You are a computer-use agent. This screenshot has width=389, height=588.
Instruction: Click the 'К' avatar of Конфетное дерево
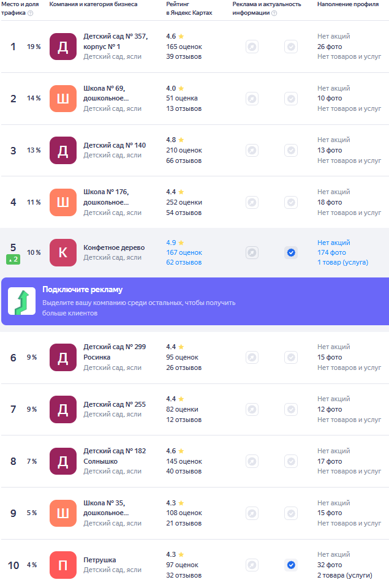62,252
